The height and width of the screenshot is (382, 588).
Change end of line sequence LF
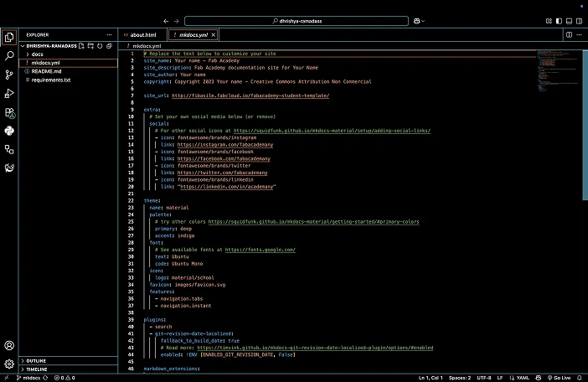coord(500,378)
